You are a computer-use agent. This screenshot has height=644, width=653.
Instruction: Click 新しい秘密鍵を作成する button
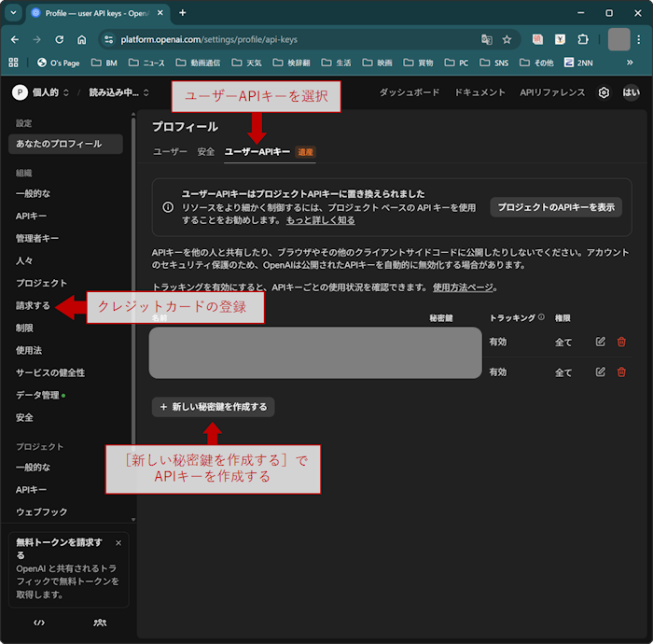(214, 407)
